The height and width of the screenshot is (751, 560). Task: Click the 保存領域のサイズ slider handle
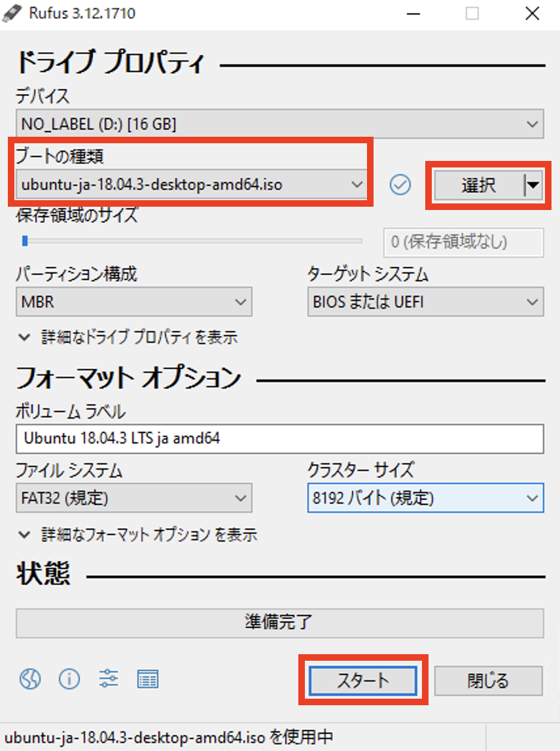[x=25, y=241]
